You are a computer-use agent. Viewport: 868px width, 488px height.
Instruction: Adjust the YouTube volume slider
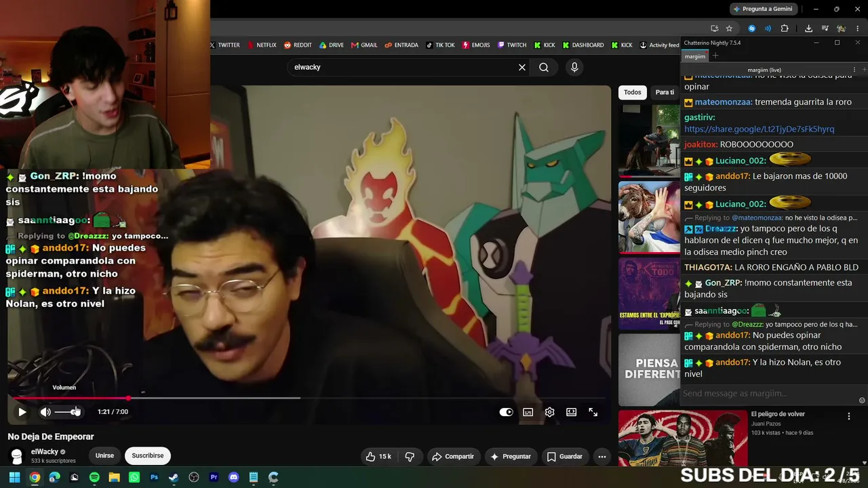[x=67, y=412]
